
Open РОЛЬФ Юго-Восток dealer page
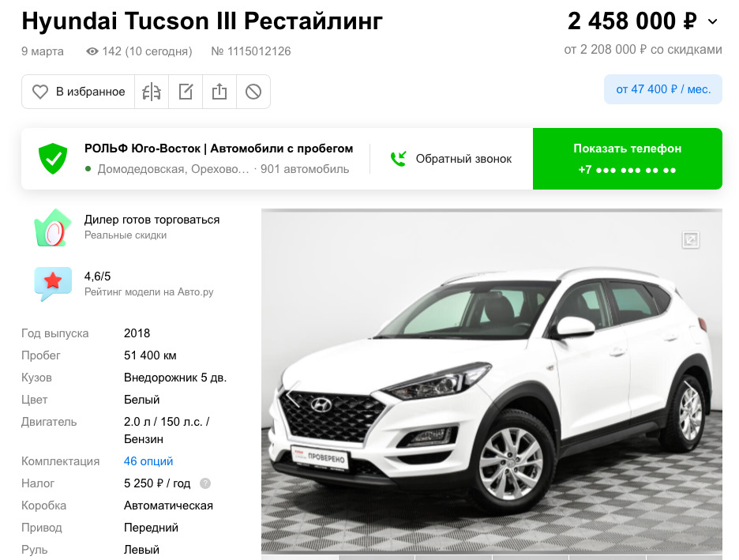219,148
